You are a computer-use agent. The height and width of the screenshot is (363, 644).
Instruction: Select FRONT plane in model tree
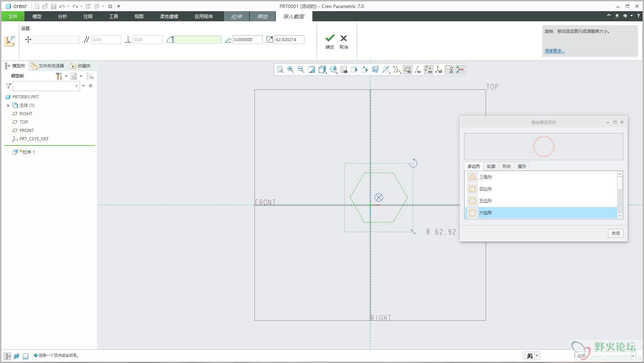(27, 131)
